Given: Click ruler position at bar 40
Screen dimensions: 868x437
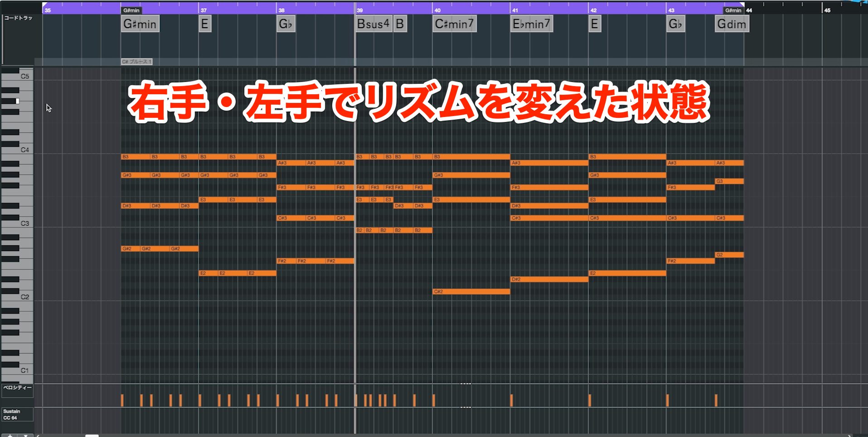Looking at the screenshot, I should (x=437, y=10).
